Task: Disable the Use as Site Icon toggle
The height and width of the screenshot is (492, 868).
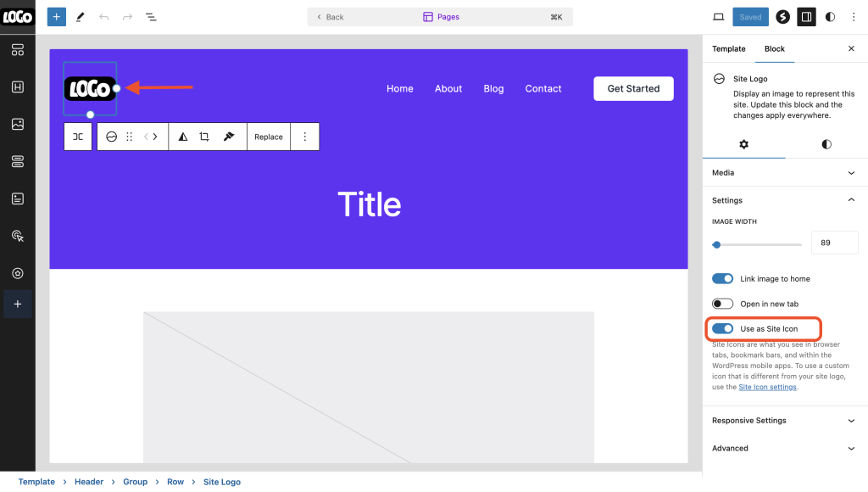Action: (723, 329)
